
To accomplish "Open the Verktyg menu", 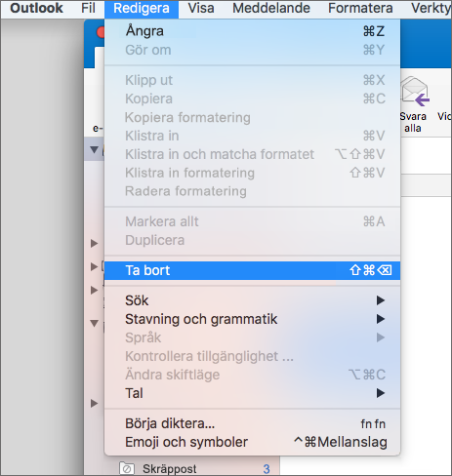I will point(431,8).
